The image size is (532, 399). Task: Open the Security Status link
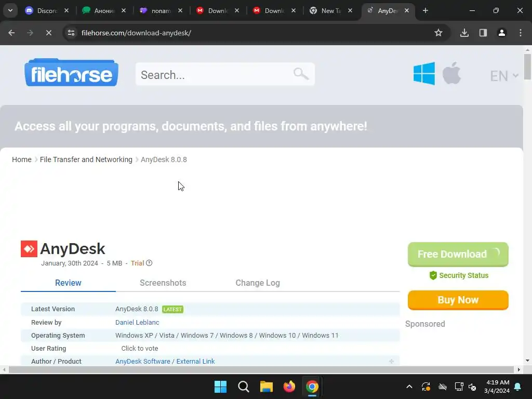[x=463, y=275]
